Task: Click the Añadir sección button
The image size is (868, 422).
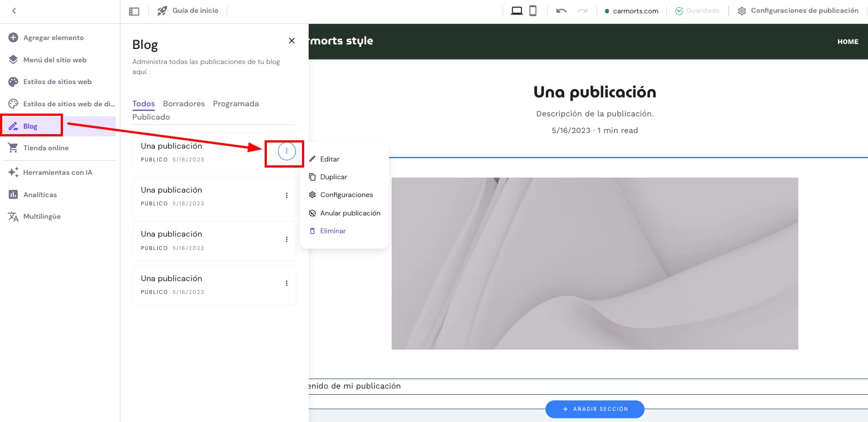Action: [x=594, y=409]
